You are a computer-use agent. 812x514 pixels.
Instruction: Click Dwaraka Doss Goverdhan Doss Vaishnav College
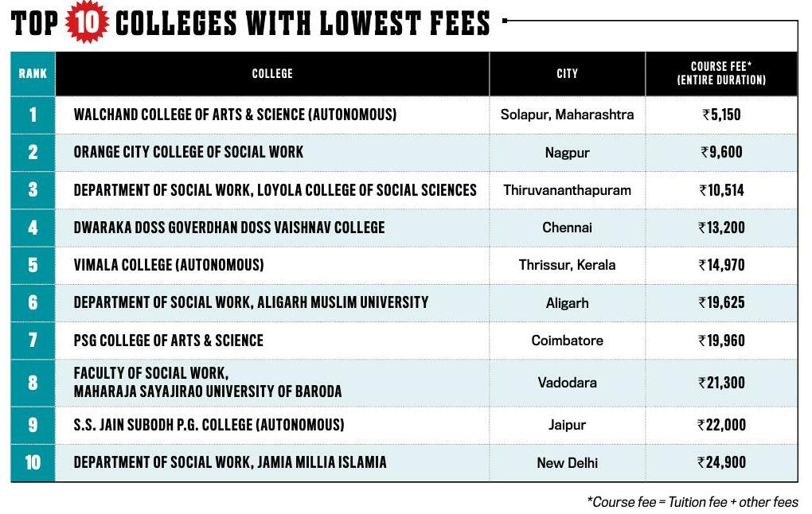click(229, 228)
